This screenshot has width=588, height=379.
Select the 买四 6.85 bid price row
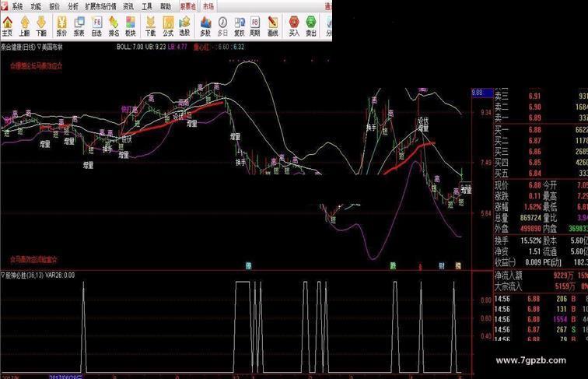(541, 163)
